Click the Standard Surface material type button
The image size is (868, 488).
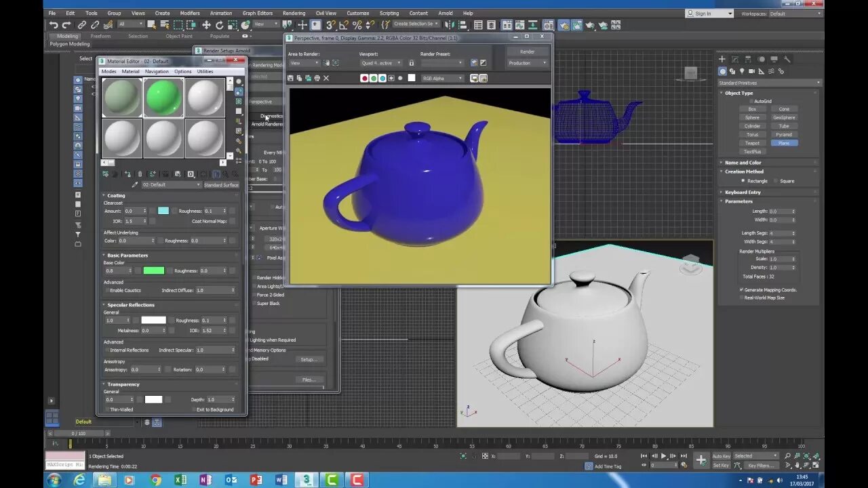(221, 184)
